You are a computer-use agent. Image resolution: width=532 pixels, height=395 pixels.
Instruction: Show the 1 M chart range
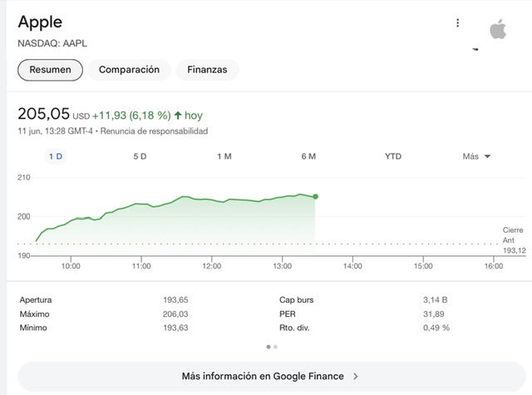pos(224,156)
